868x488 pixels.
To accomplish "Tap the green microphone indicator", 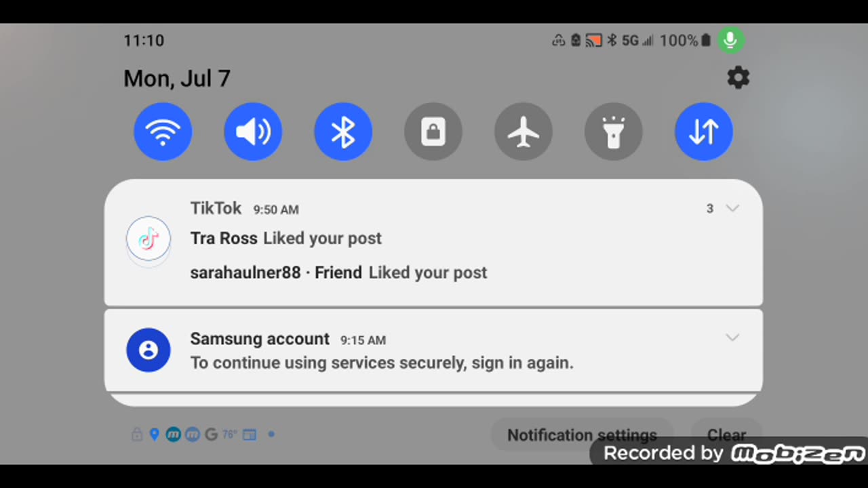I will pyautogui.click(x=730, y=41).
